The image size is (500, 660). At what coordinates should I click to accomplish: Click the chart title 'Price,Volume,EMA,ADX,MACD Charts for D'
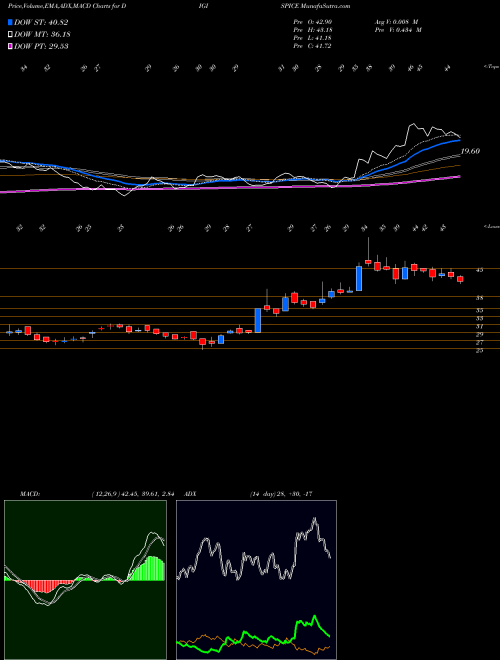pyautogui.click(x=68, y=6)
